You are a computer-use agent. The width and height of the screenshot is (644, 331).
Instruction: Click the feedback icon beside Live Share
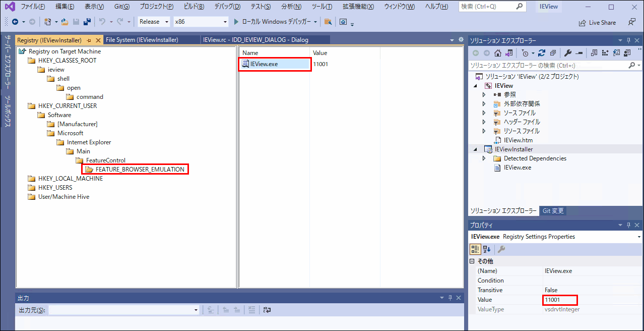point(632,22)
